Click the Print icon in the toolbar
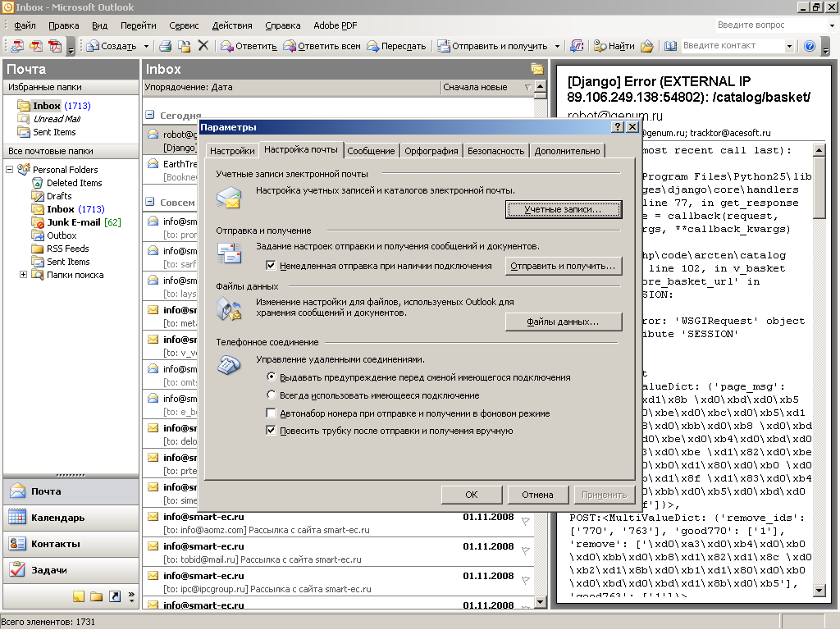 coord(165,46)
